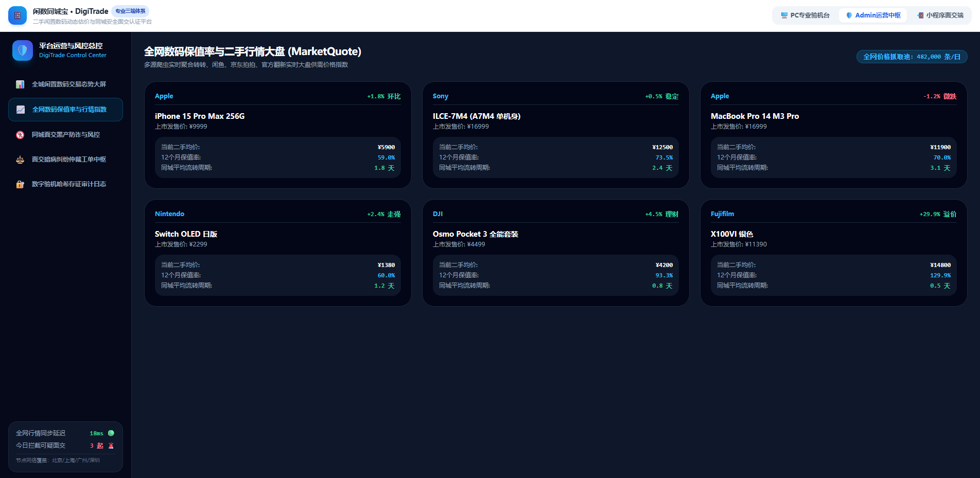980x478 pixels.
Task: Click the 专业三端体系 badge
Action: point(130,11)
